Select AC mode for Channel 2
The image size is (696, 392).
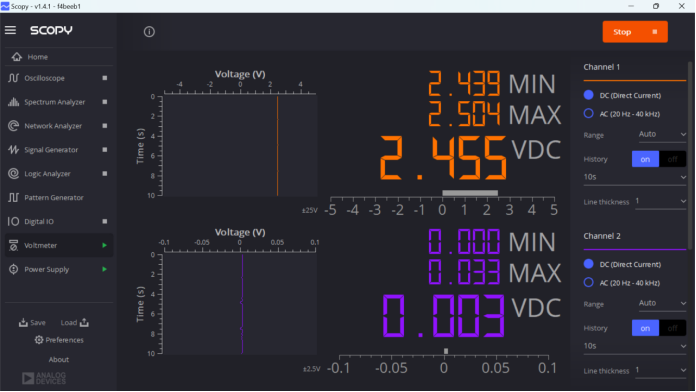tap(589, 283)
